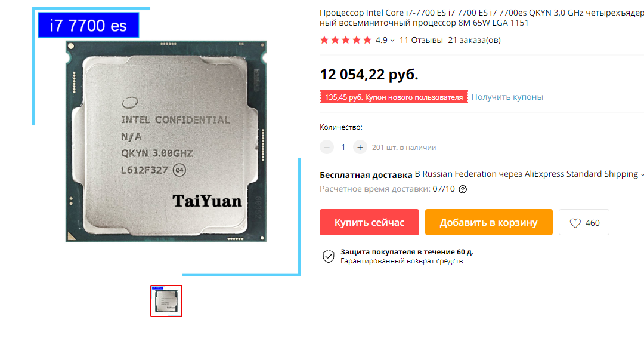Click the new user coupon red banner

[x=394, y=97]
